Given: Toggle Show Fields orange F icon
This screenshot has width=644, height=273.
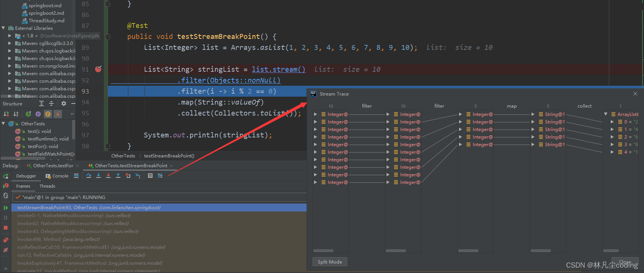Looking at the screenshot, I should tap(48, 114).
